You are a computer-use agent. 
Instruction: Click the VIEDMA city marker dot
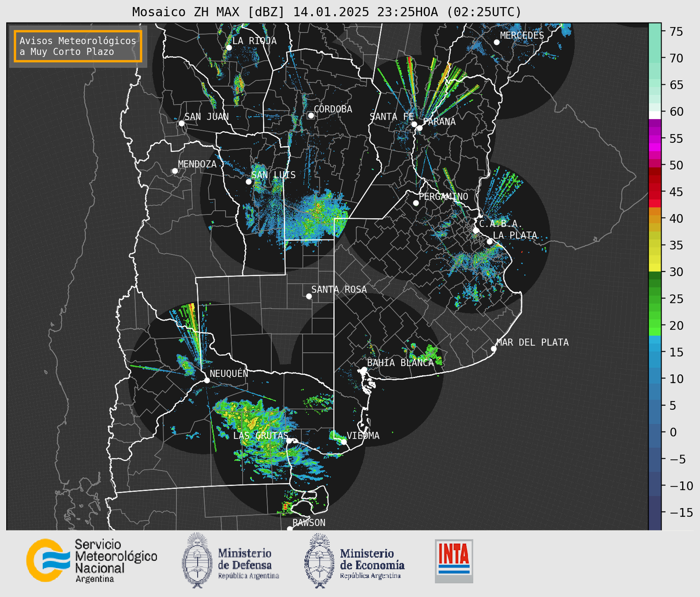(x=344, y=442)
